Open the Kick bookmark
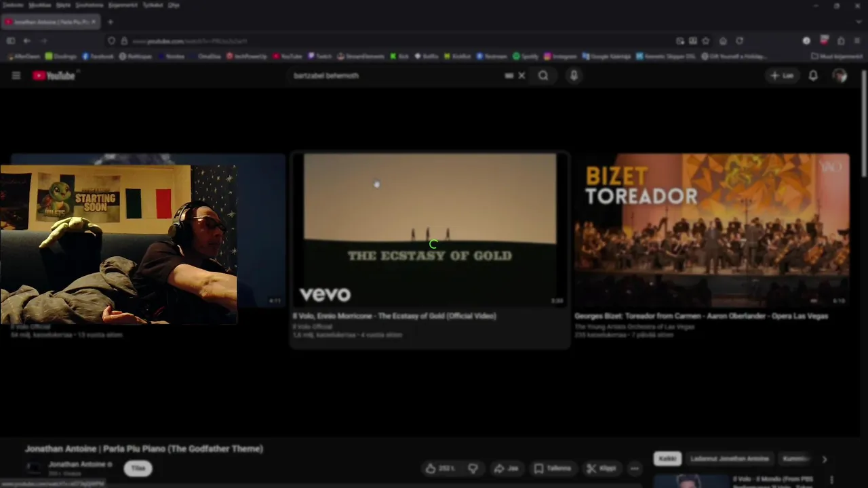The height and width of the screenshot is (488, 868). coord(399,56)
